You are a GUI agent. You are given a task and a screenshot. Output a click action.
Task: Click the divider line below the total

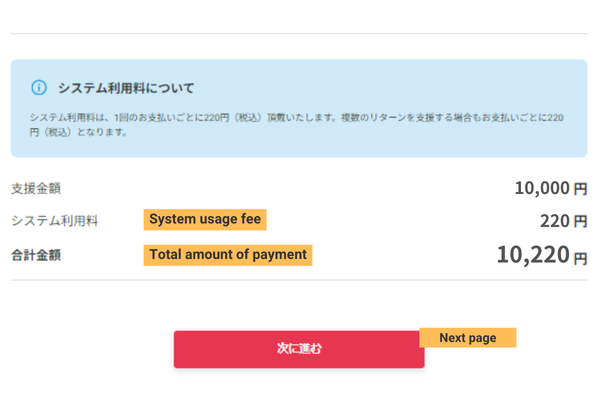300,281
